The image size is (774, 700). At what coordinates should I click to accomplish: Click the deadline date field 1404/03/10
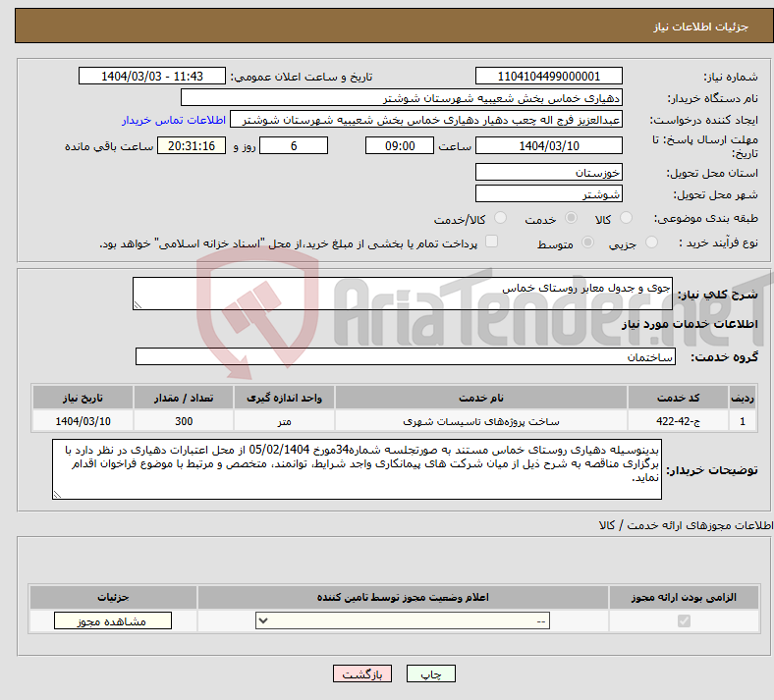pos(548,145)
